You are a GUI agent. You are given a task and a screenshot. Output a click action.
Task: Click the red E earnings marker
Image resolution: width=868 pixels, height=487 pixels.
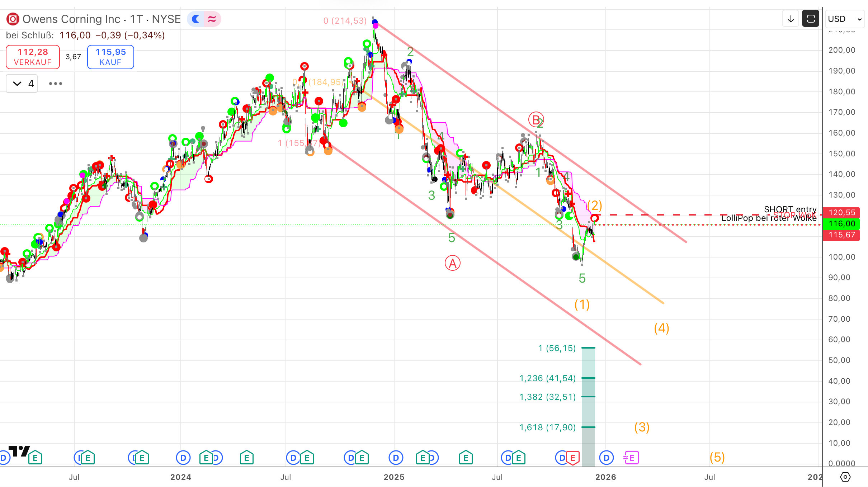[572, 458]
